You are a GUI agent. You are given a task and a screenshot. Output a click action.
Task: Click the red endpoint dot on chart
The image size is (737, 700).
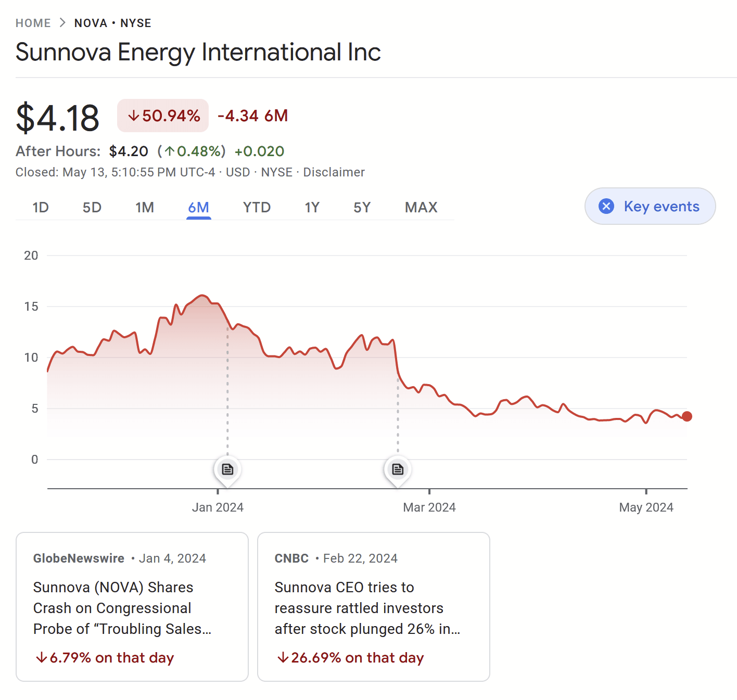(687, 416)
